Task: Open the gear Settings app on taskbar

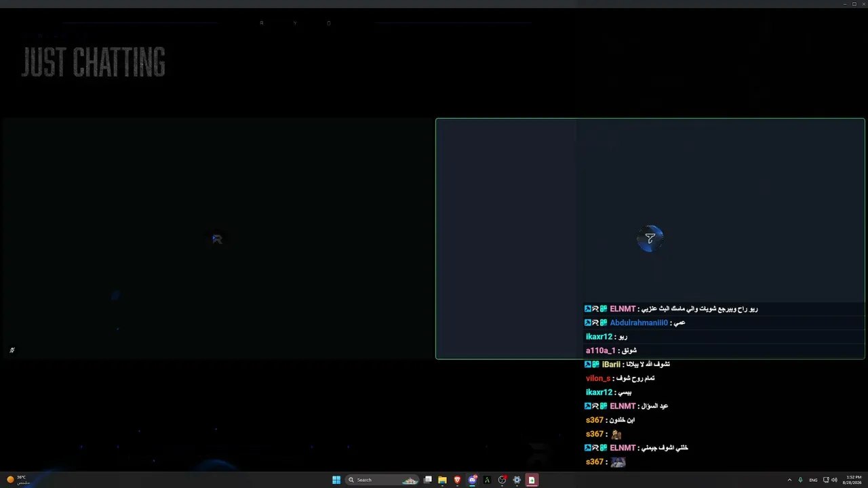Action: pos(517,480)
